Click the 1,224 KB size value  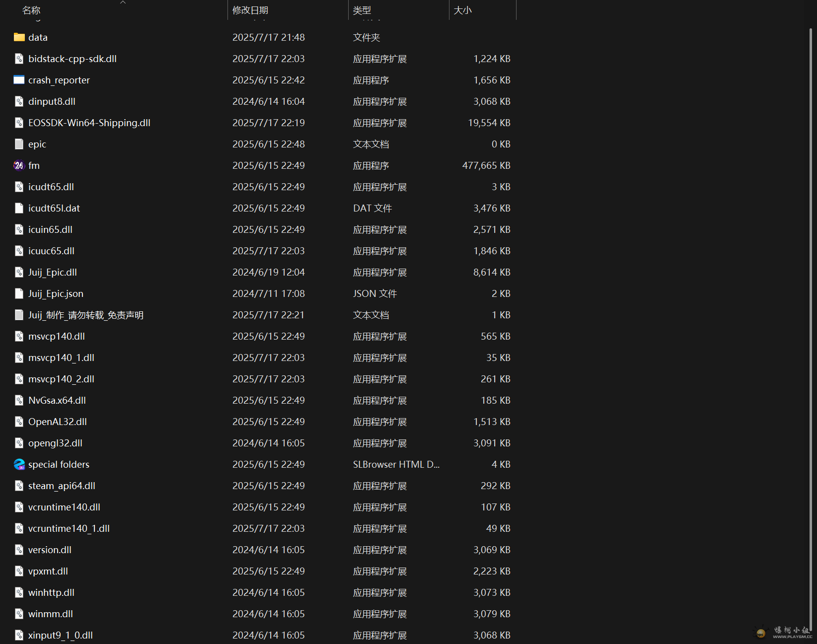point(492,59)
